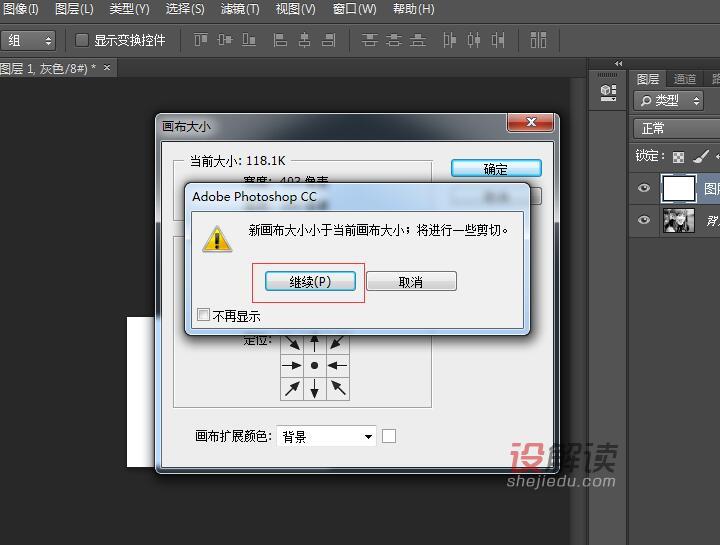The width and height of the screenshot is (720, 545).
Task: Click Align bottom edges icon
Action: (x=248, y=40)
